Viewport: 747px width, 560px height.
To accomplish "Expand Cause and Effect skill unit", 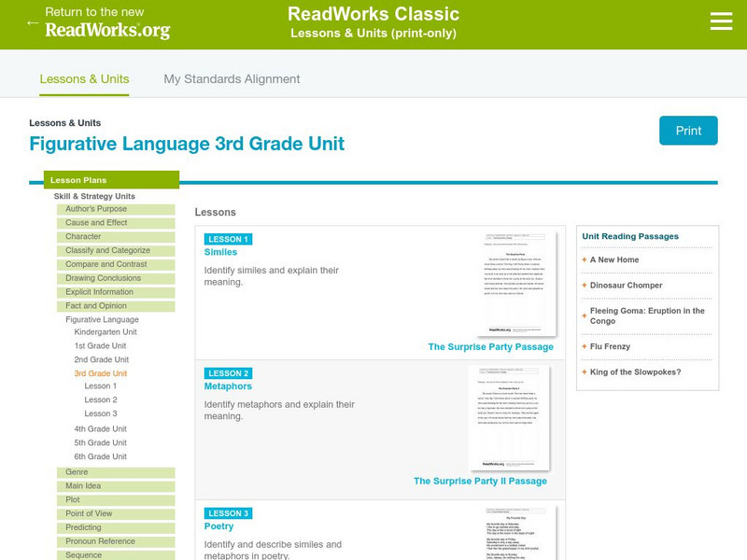I will [116, 223].
